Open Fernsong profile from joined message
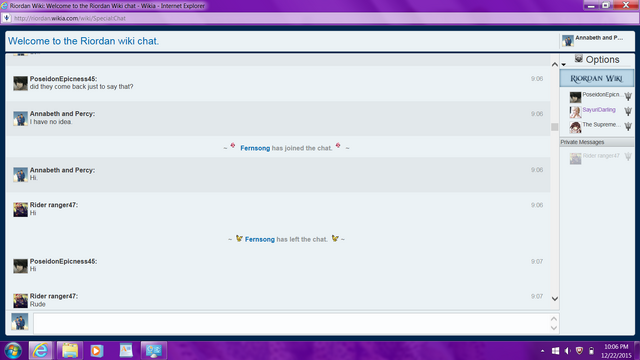 pos(255,148)
